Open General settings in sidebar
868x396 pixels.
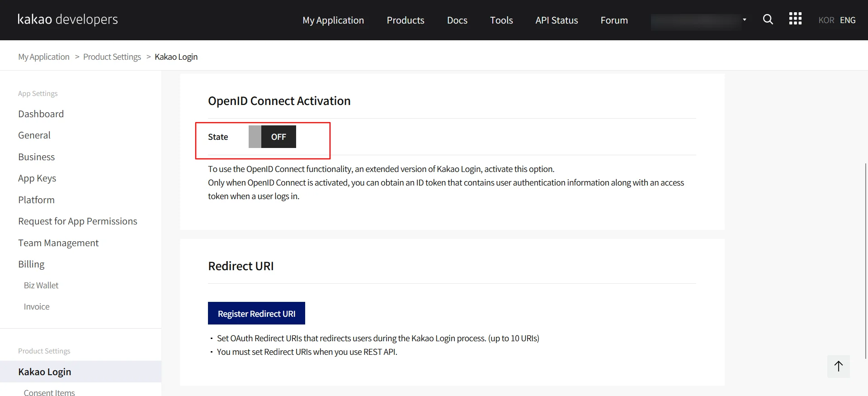point(34,135)
